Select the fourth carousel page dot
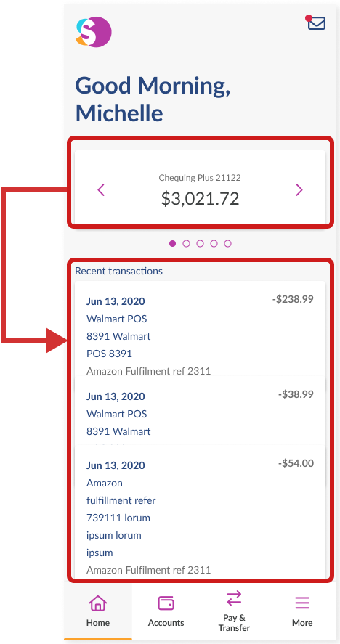 (x=214, y=243)
